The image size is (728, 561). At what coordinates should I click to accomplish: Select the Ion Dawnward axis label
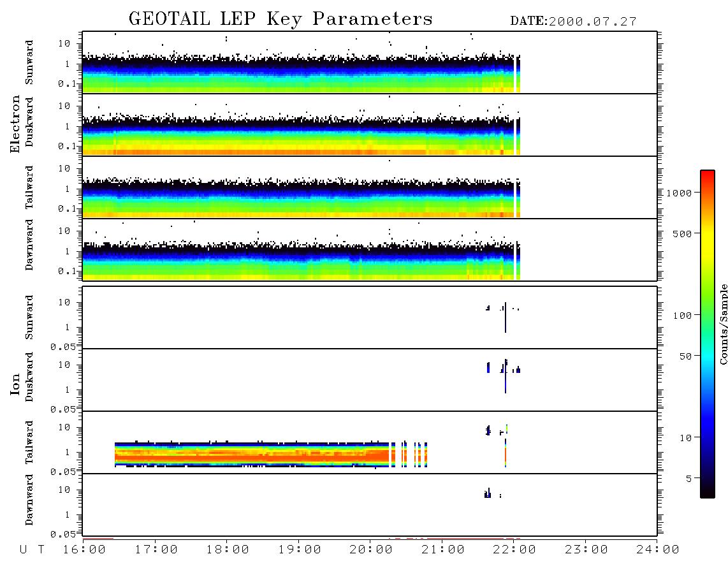point(29,500)
